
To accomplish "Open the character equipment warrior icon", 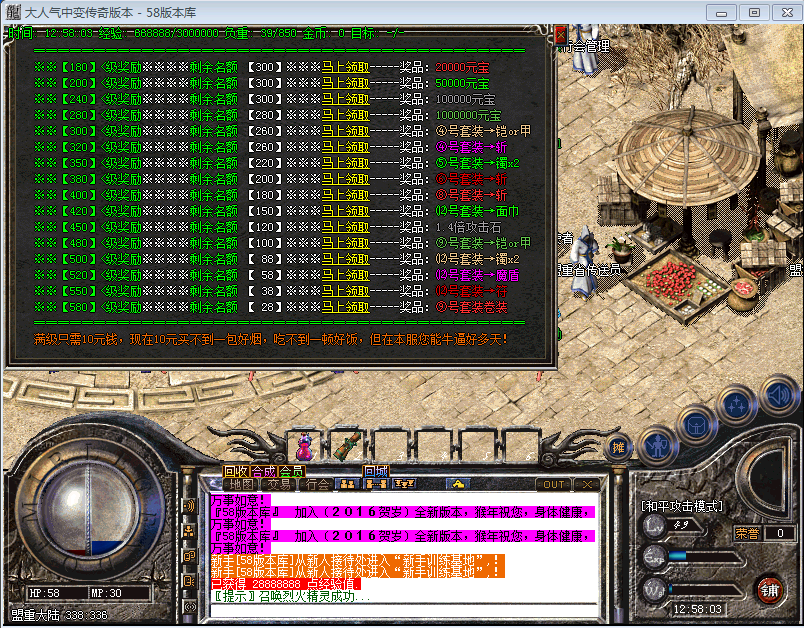I will pyautogui.click(x=657, y=445).
